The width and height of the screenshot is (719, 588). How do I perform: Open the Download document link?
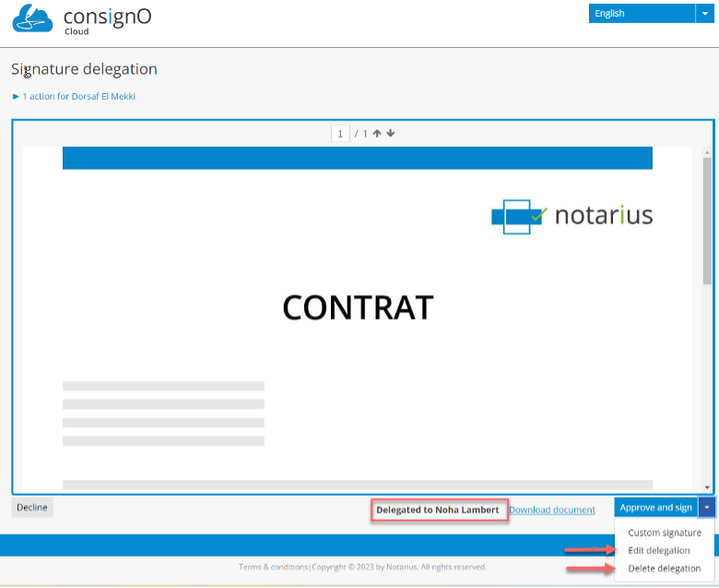(x=551, y=510)
